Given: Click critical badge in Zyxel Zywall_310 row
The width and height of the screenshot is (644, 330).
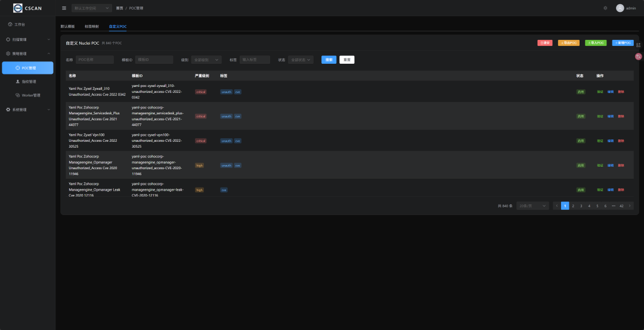Looking at the screenshot, I should pyautogui.click(x=201, y=92).
